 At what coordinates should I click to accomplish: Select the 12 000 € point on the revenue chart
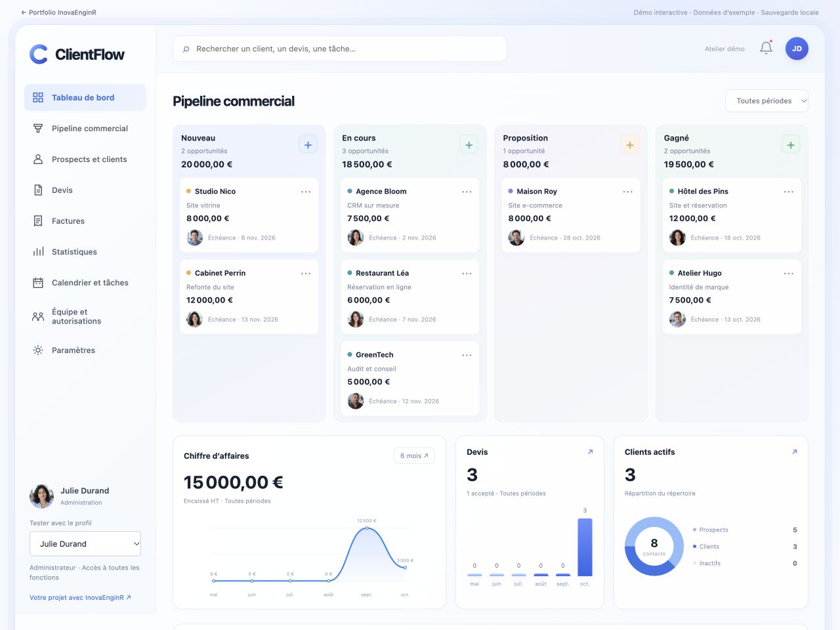tap(367, 528)
